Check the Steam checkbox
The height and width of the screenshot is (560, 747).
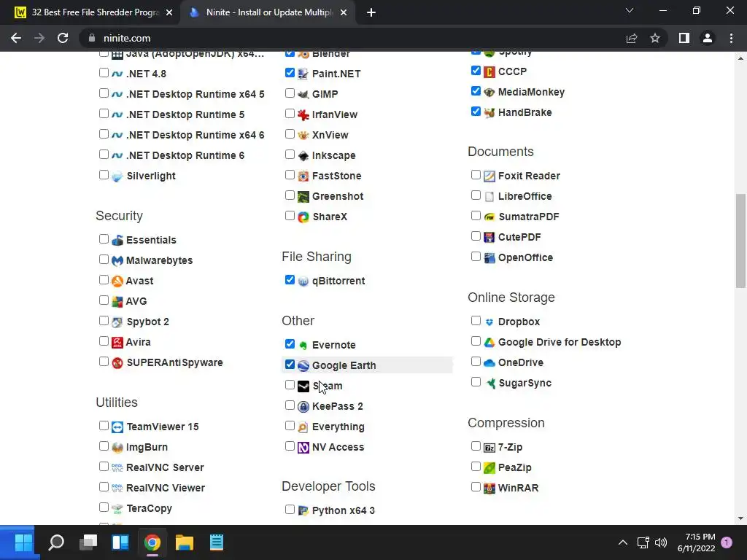pyautogui.click(x=290, y=385)
